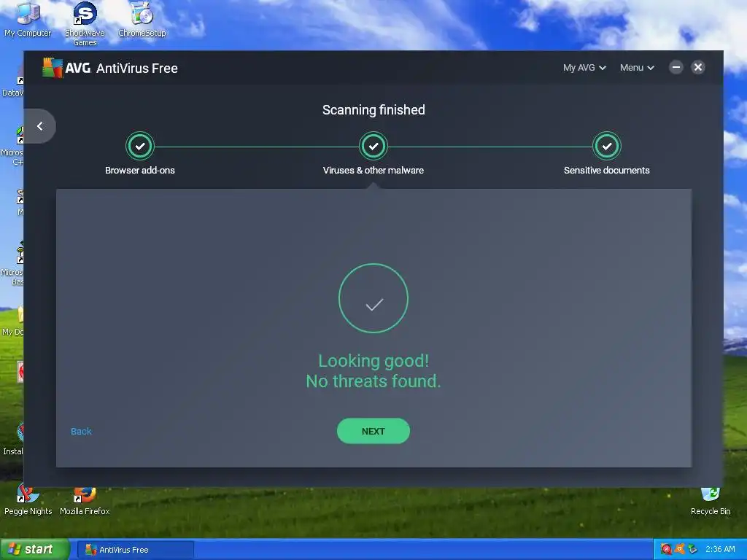Select the Sensitive documents step checkmark

tap(606, 146)
